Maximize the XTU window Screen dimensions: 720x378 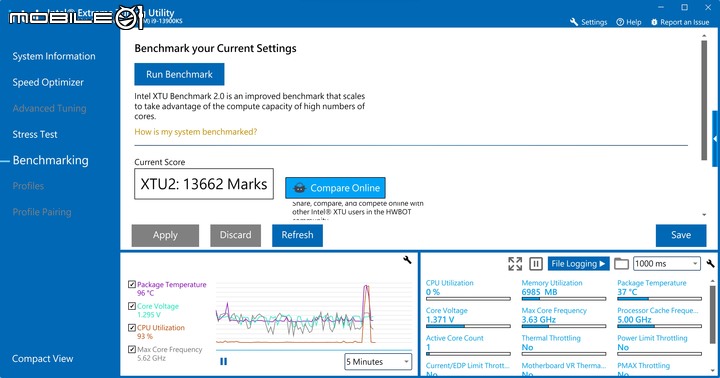click(x=684, y=7)
